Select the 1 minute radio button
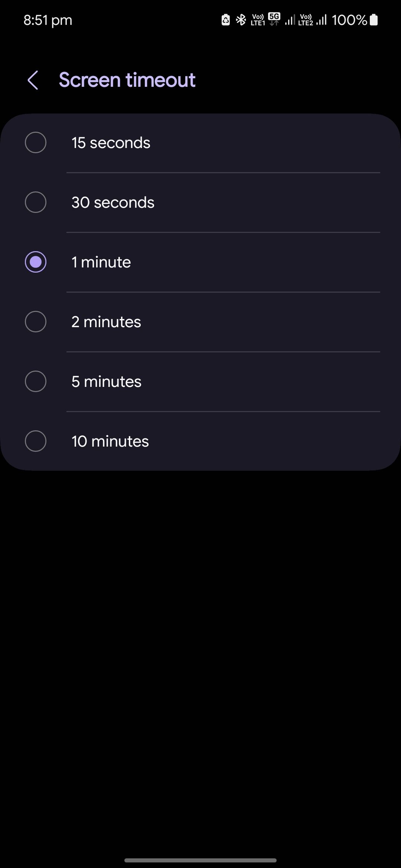 tap(36, 262)
